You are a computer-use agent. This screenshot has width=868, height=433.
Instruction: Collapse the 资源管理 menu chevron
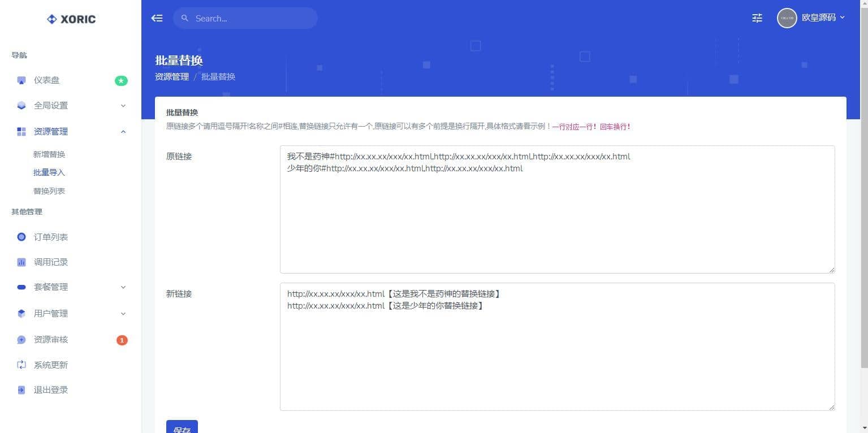(x=123, y=132)
